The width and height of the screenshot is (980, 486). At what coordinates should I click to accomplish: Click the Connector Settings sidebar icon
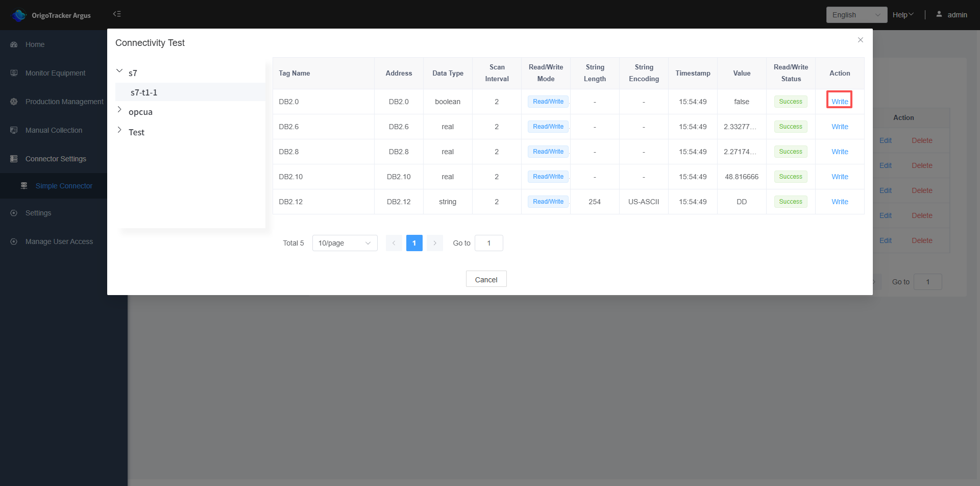point(14,159)
